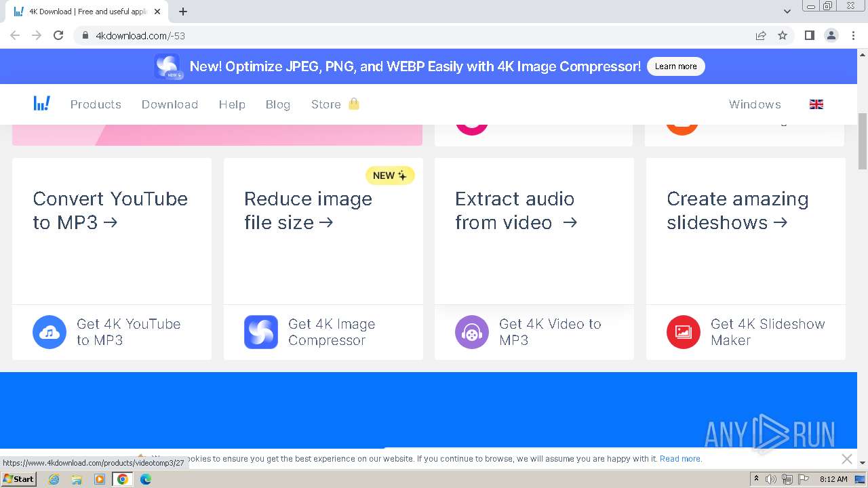Image resolution: width=868 pixels, height=488 pixels.
Task: Click the 4K Download logo in navbar
Action: tap(41, 104)
